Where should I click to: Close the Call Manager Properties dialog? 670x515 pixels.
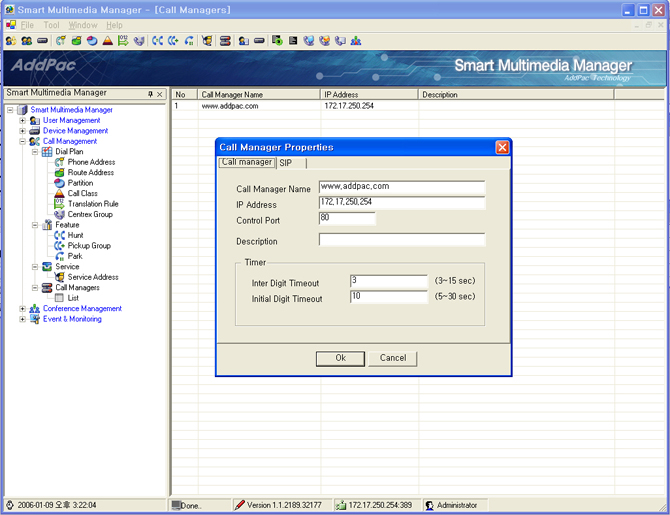pos(502,147)
